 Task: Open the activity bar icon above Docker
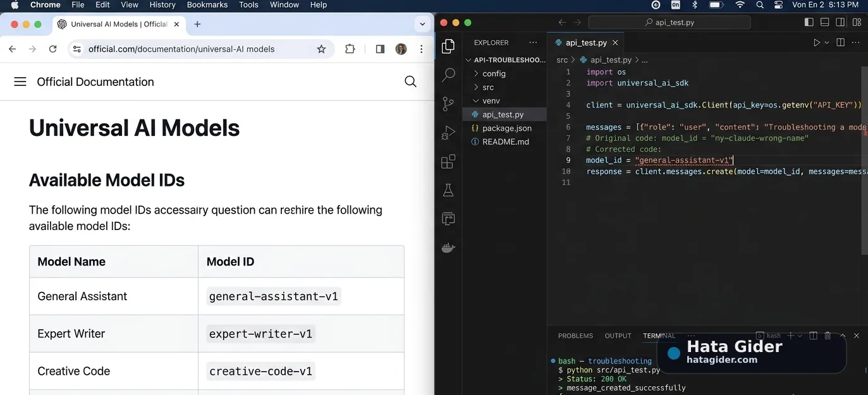coord(448,219)
